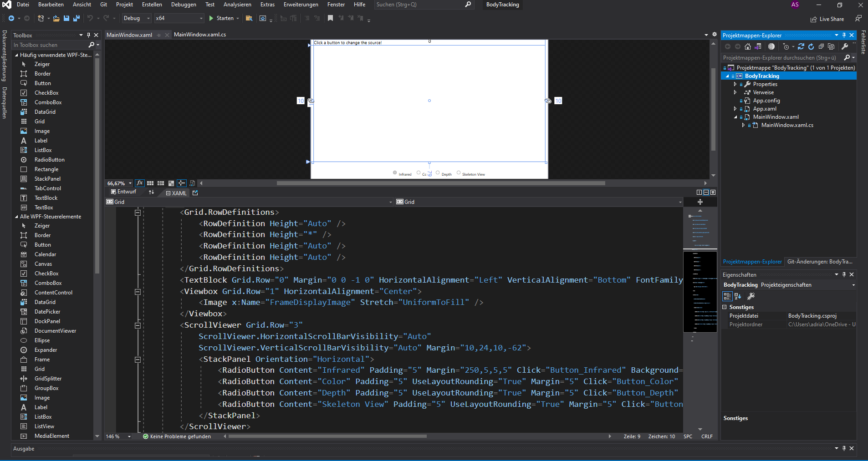Click the Find in Files folder icon
The height and width of the screenshot is (461, 868).
(249, 18)
